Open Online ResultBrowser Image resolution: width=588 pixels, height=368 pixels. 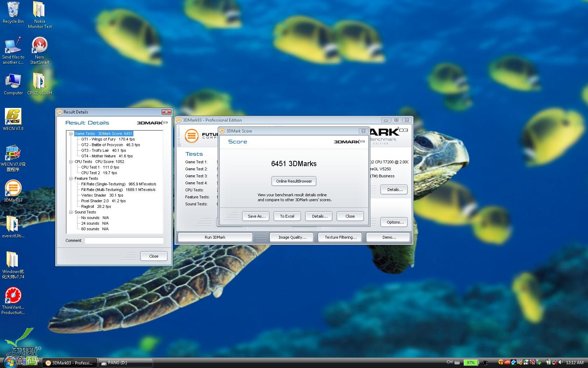tap(294, 181)
